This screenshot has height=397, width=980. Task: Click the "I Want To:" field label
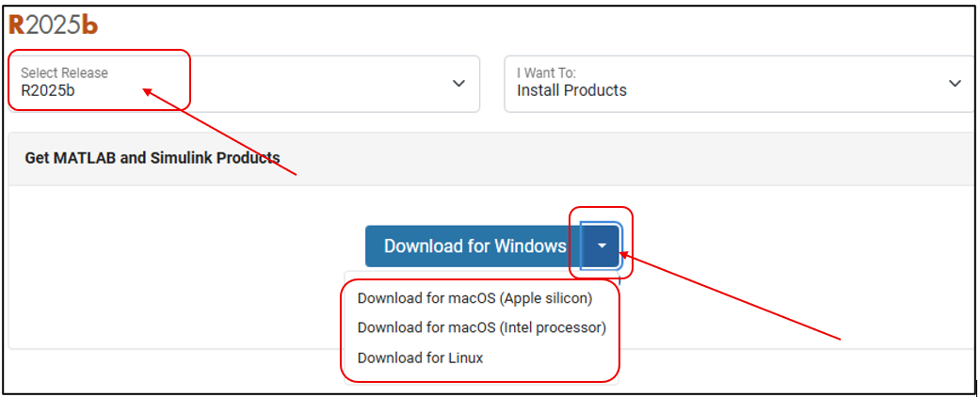coord(546,72)
